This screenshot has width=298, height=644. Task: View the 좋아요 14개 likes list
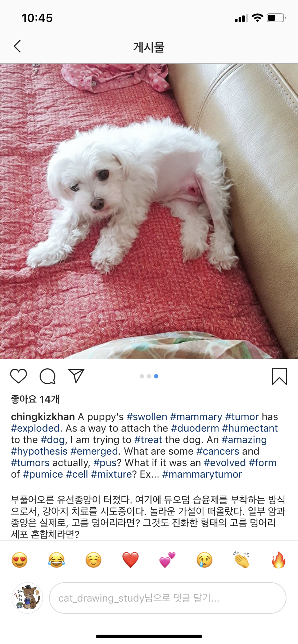point(35,399)
